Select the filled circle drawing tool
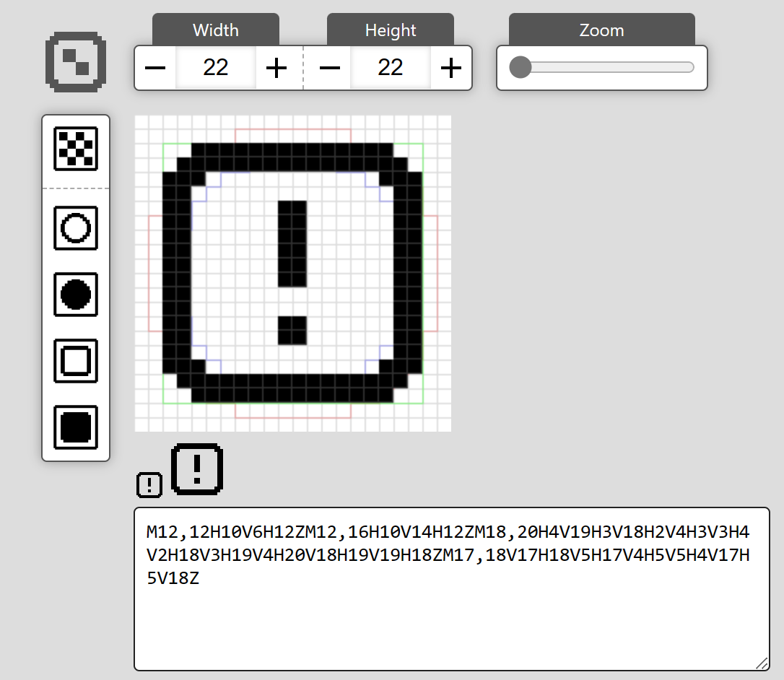This screenshot has height=680, width=784. [75, 295]
